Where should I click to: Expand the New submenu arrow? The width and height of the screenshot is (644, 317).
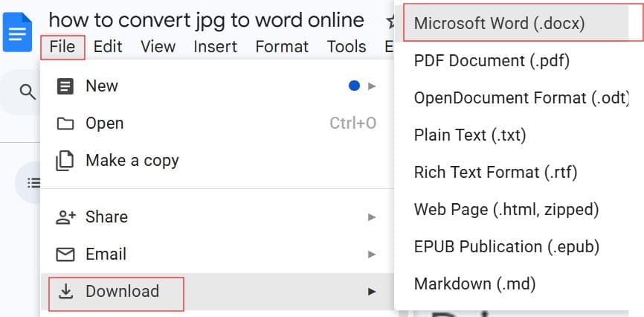pos(372,86)
